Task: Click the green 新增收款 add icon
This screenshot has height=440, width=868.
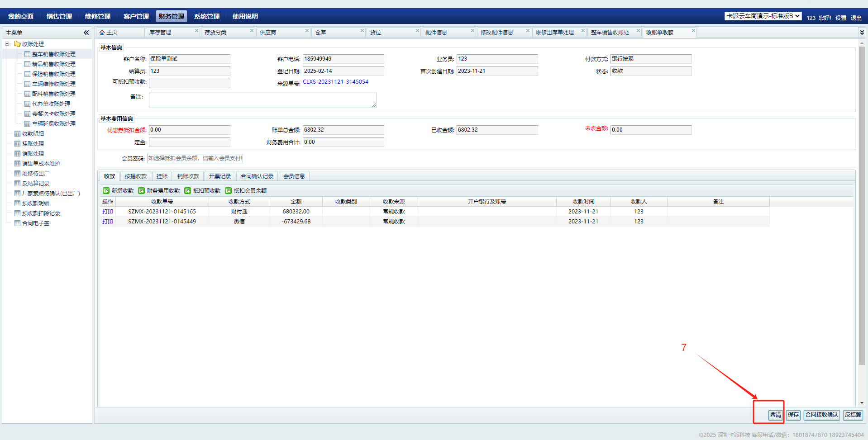Action: pyautogui.click(x=106, y=191)
